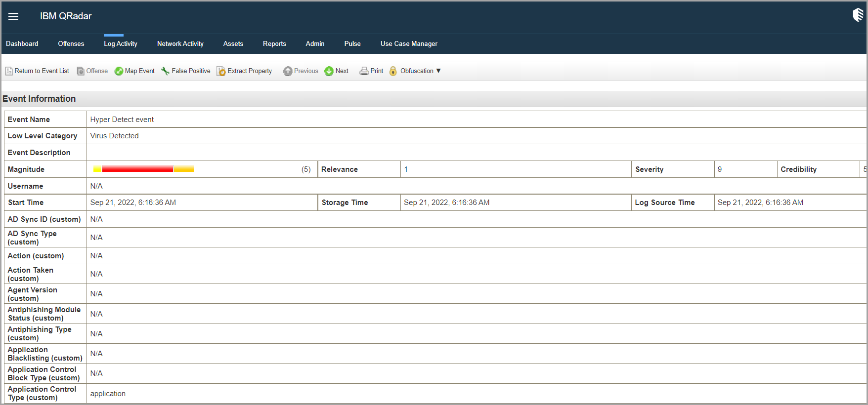Expand the Obfuscation dropdown arrow
This screenshot has width=868, height=405.
point(438,71)
